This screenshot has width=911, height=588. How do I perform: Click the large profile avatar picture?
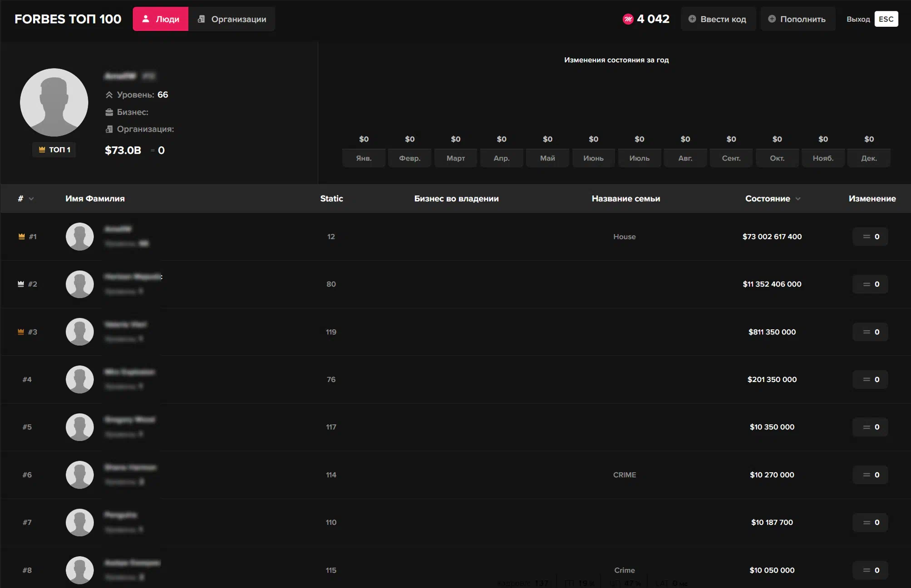tap(54, 103)
